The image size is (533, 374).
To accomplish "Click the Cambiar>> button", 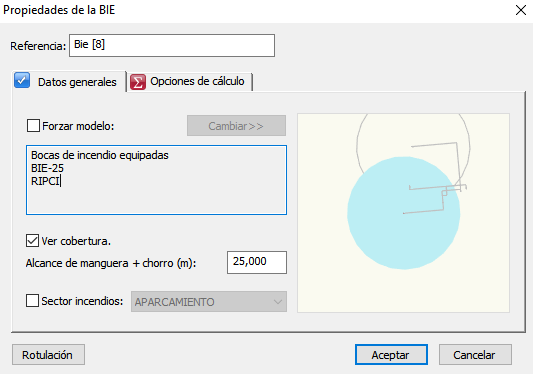I will coord(236,126).
